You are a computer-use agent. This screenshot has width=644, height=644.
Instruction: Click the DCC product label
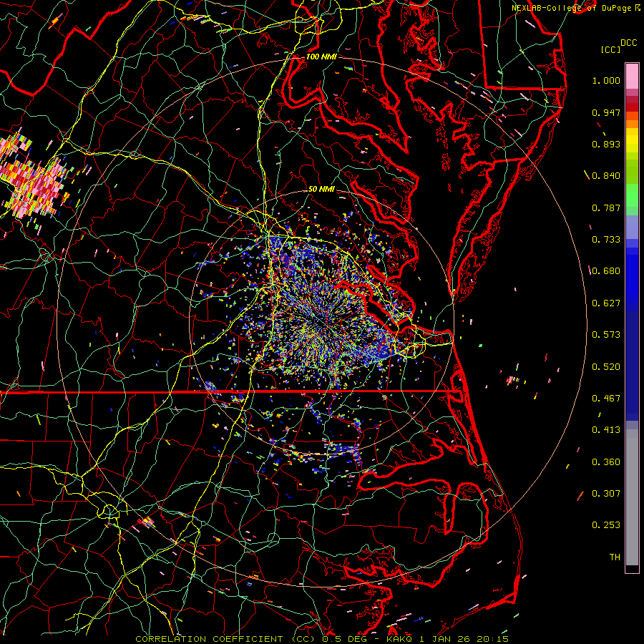point(628,43)
